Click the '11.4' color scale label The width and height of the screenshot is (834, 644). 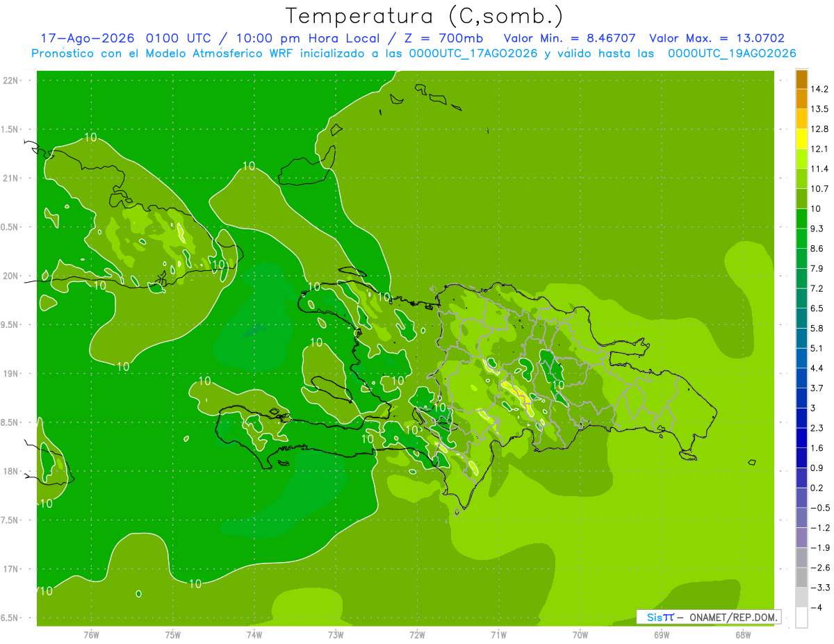(x=819, y=169)
